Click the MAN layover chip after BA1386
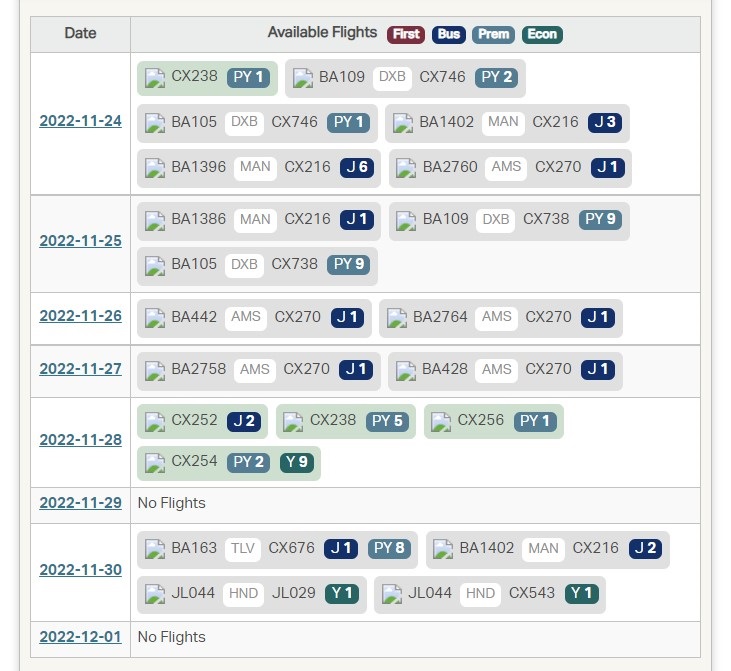 tap(255, 220)
